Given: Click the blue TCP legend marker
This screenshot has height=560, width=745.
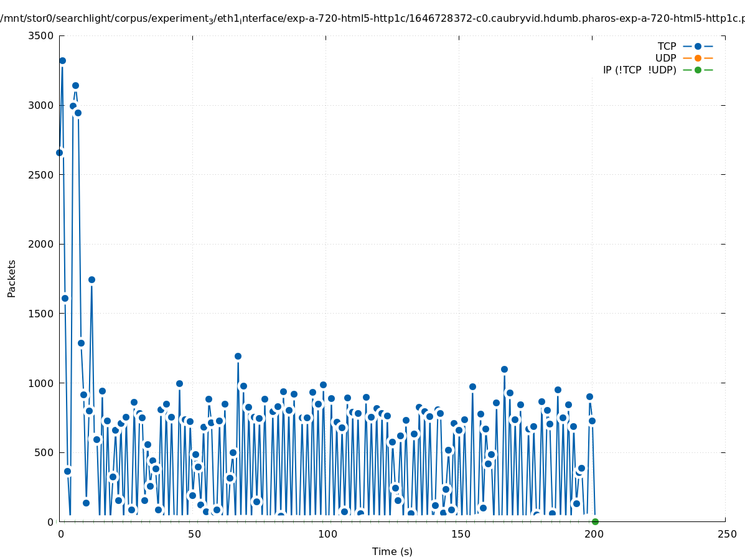Looking at the screenshot, I should click(698, 46).
